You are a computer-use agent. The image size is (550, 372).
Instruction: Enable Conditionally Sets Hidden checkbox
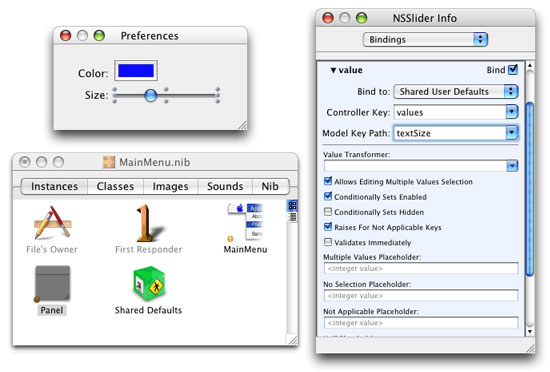point(328,212)
